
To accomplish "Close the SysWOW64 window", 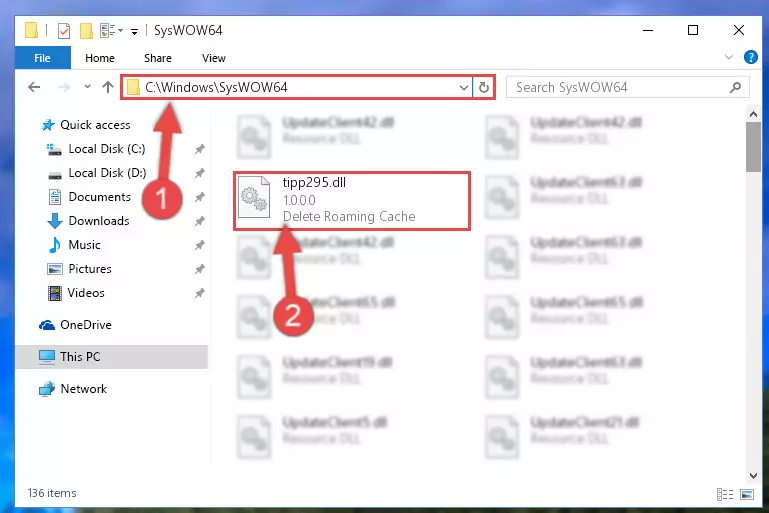I will [739, 30].
